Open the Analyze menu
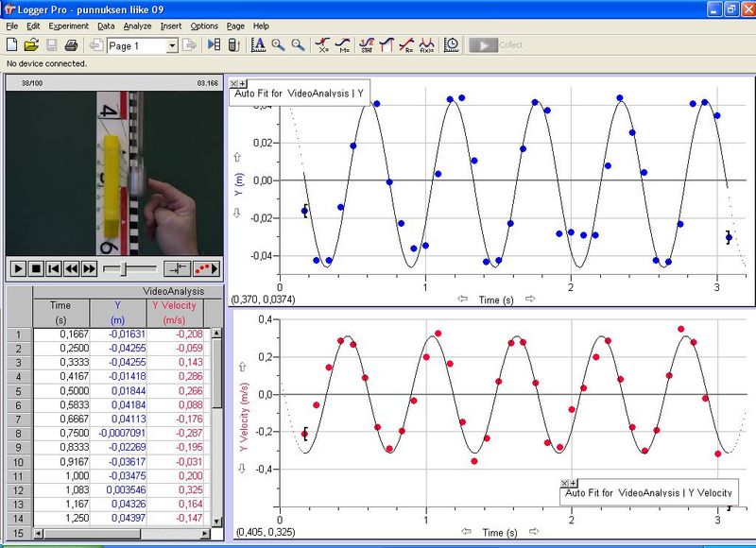 [137, 26]
